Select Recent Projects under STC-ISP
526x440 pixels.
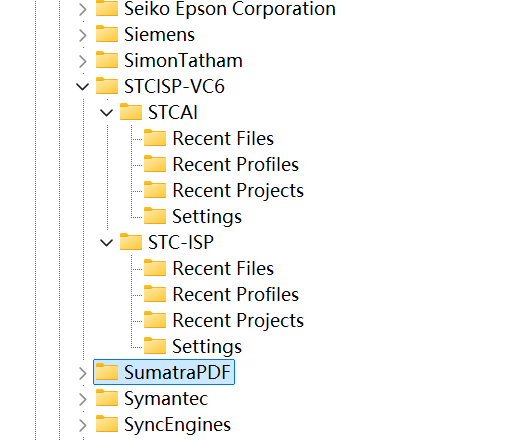[238, 321]
